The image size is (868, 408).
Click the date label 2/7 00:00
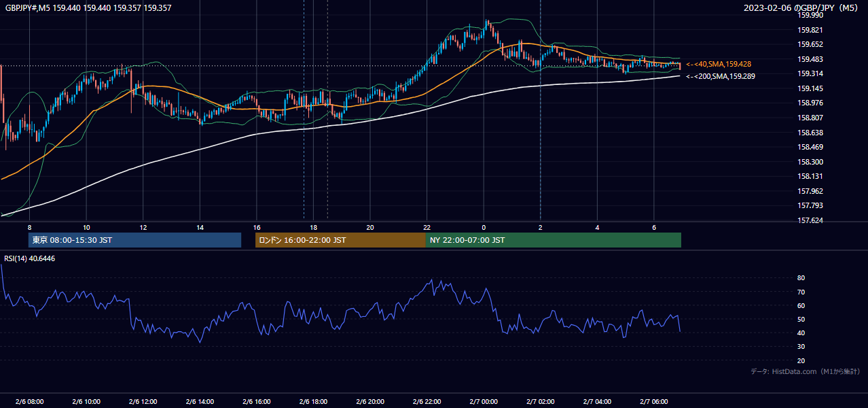(x=484, y=402)
